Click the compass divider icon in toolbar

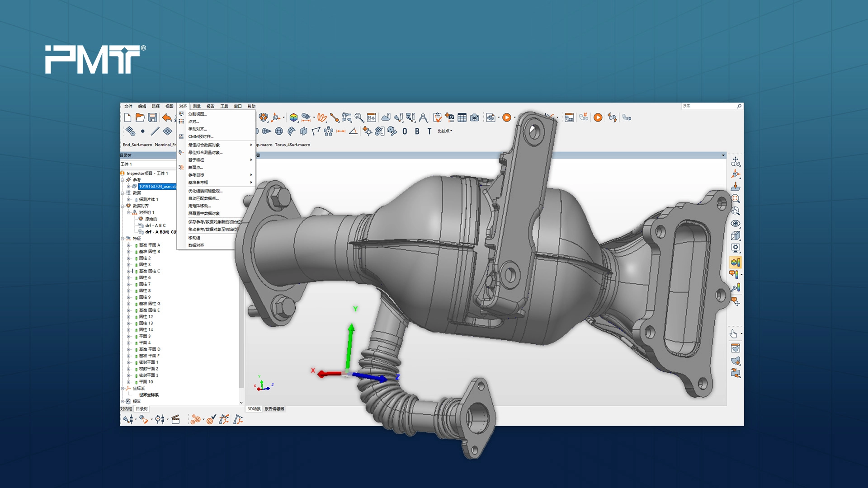click(x=423, y=117)
